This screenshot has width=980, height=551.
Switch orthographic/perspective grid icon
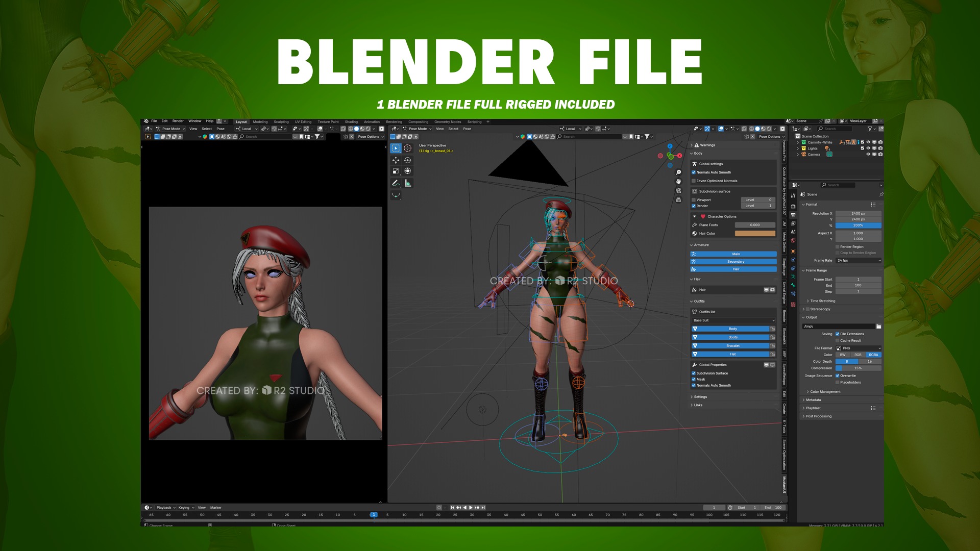[x=678, y=199]
